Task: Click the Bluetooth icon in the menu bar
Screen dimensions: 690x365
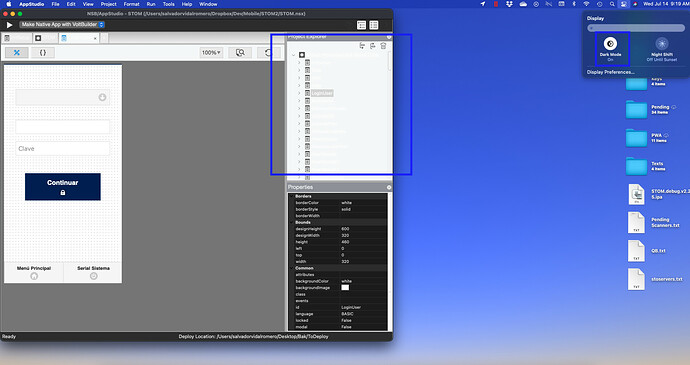Action: 574,4
